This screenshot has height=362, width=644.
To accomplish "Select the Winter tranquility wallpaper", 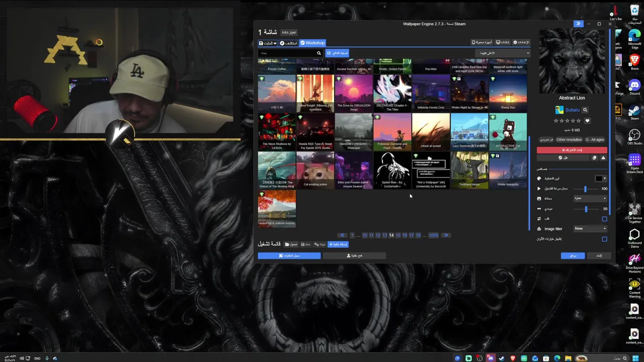I will click(508, 170).
